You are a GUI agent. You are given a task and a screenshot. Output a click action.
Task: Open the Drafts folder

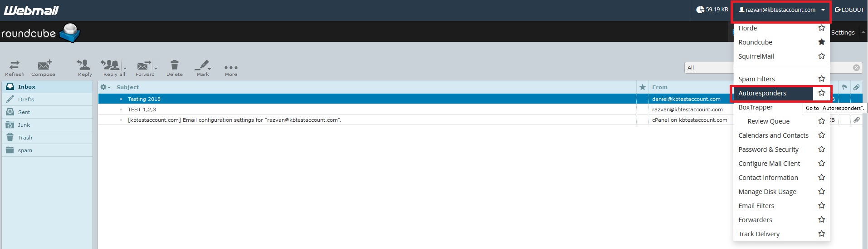click(x=26, y=100)
